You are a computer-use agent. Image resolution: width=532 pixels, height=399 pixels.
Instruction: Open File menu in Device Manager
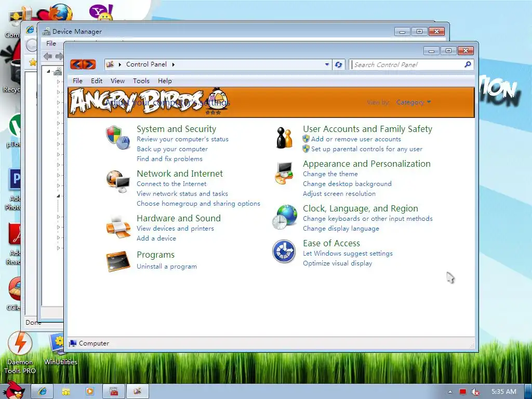[x=51, y=44]
